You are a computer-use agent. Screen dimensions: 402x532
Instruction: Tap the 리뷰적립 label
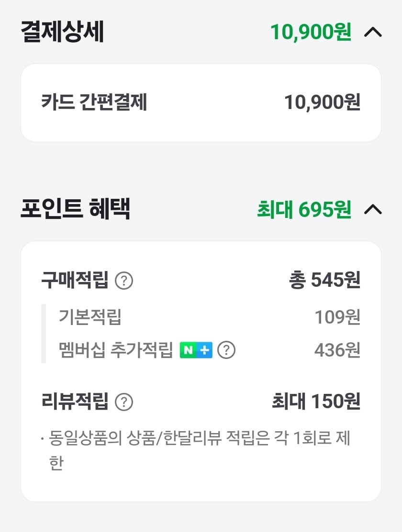[75, 402]
